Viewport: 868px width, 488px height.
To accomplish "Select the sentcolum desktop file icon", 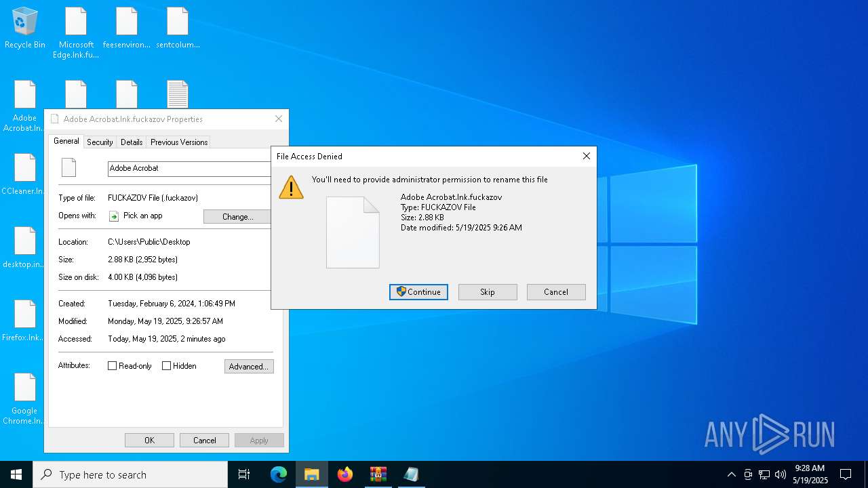I will coord(178,28).
